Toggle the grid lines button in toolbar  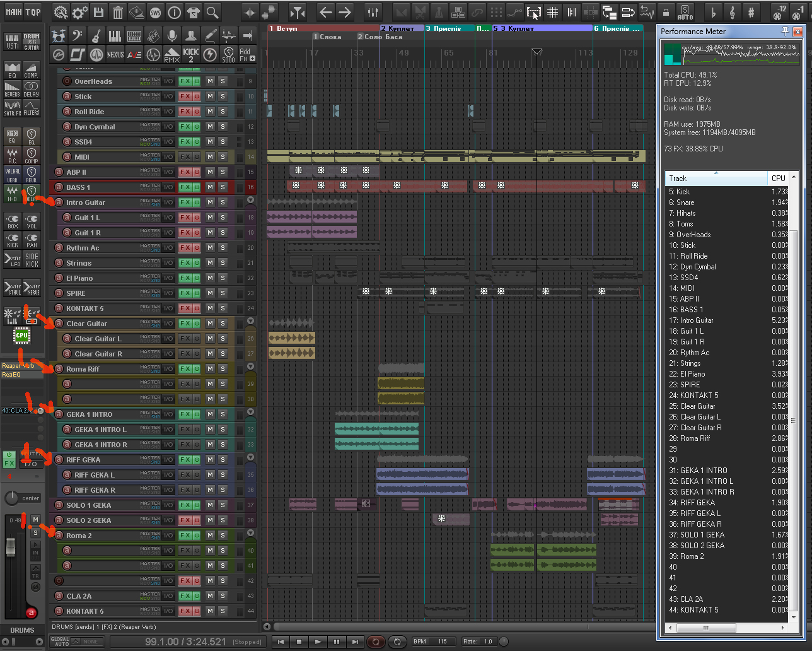coord(552,12)
